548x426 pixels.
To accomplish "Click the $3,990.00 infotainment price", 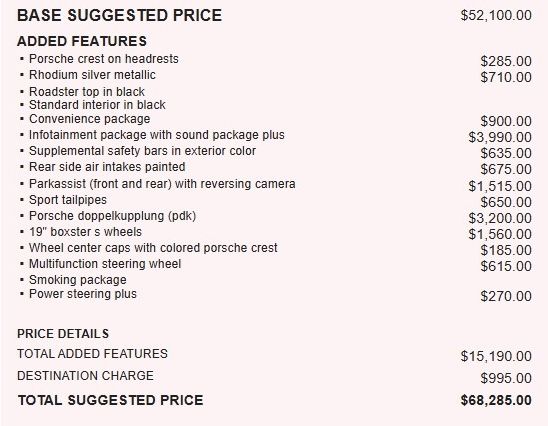I will [500, 137].
